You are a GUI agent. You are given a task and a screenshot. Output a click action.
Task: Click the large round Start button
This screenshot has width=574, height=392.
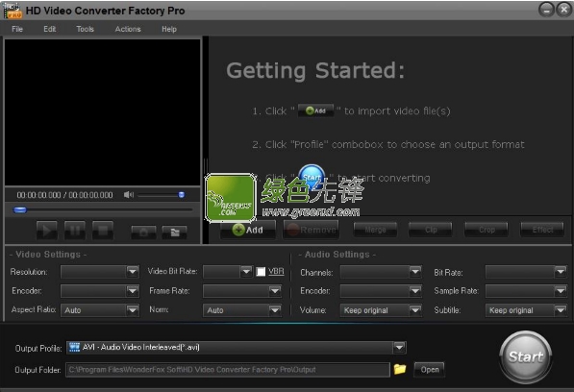point(526,356)
